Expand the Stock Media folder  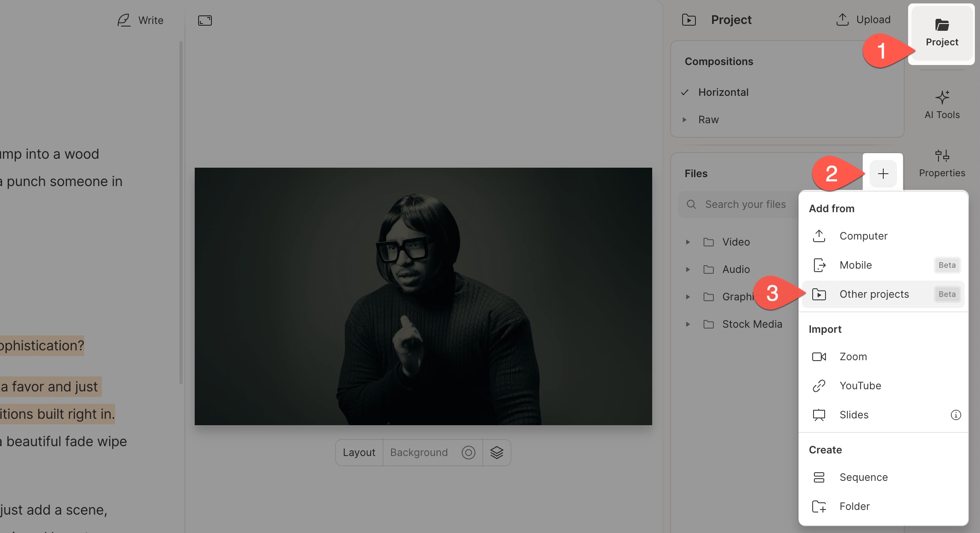tap(688, 324)
